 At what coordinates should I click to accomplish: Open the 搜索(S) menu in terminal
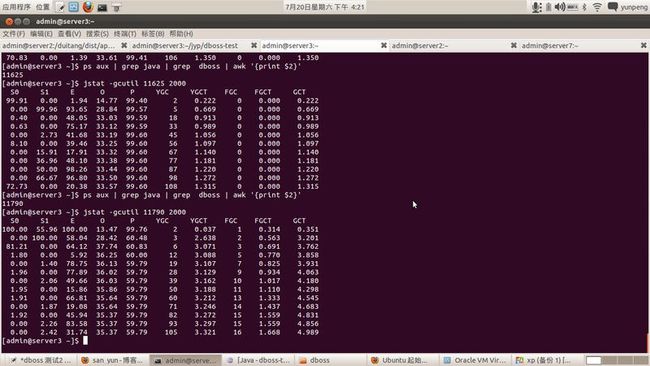tap(97, 34)
